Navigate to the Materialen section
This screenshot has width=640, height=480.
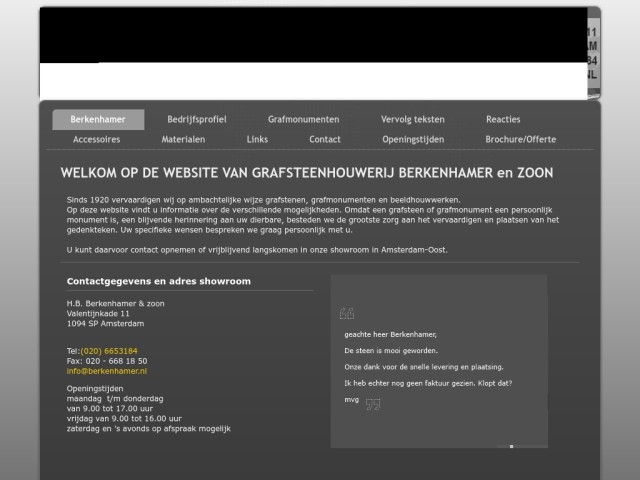click(183, 139)
